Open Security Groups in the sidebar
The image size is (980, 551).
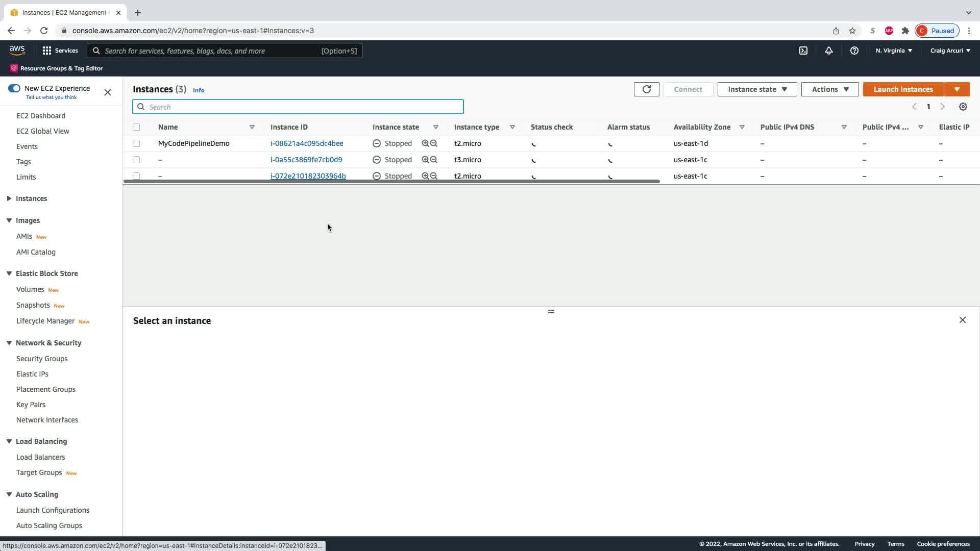tap(42, 359)
